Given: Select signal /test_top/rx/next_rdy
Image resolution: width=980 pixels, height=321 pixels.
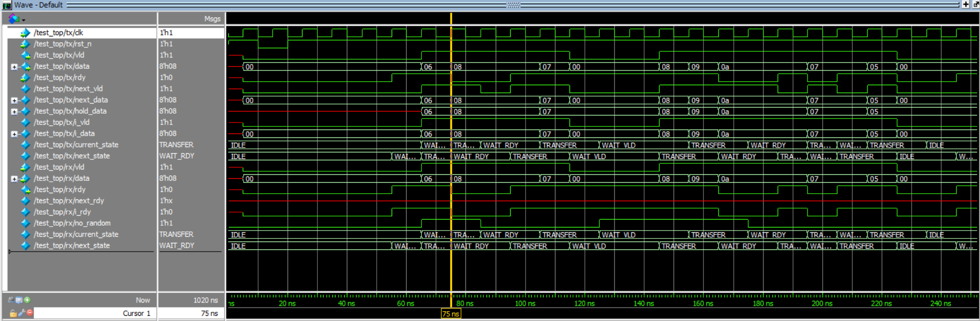Looking at the screenshot, I should tap(69, 201).
